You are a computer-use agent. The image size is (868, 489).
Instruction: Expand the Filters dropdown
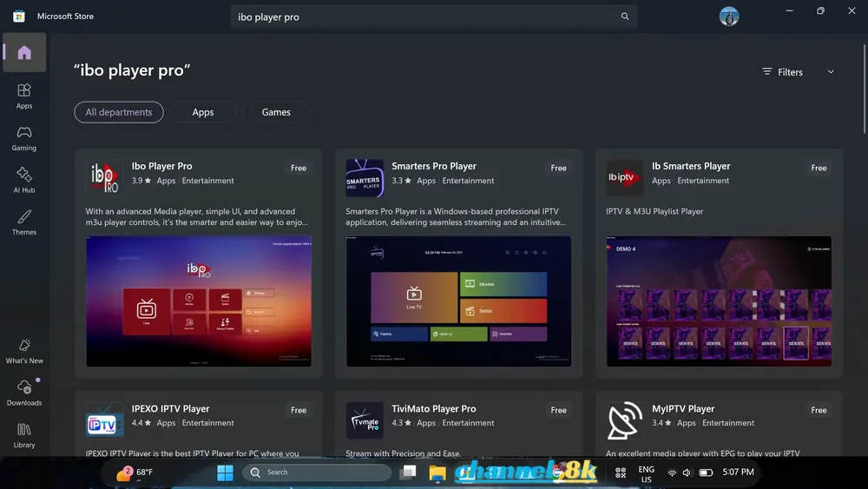798,72
